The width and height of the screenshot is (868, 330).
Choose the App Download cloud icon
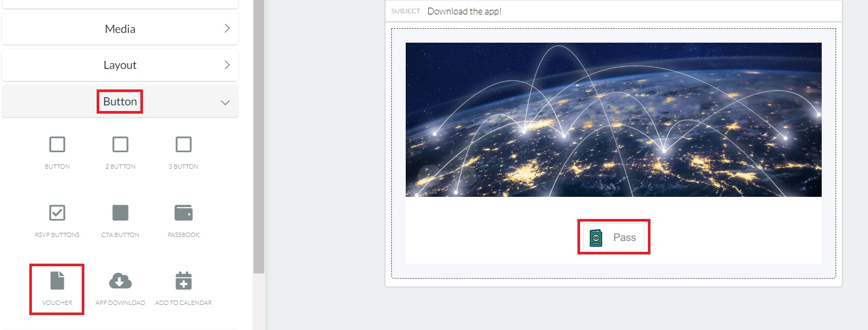[120, 281]
